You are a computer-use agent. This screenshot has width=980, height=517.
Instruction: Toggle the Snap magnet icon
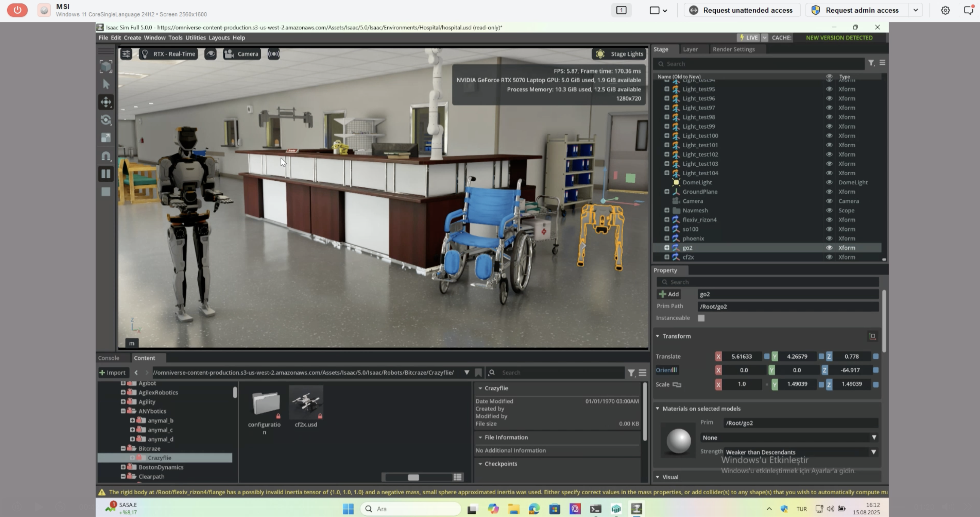click(x=106, y=156)
